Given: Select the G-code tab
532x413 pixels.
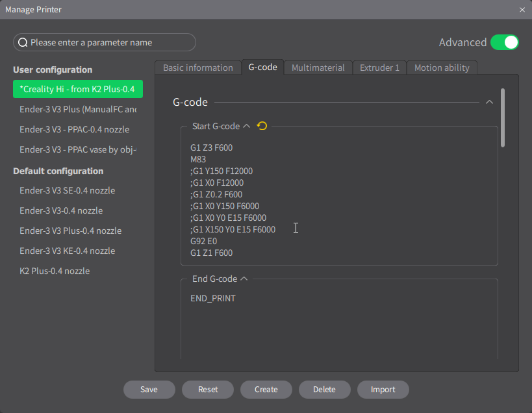Looking at the screenshot, I should click(262, 67).
